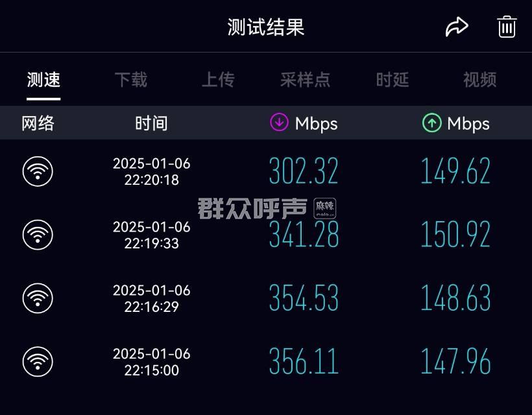This screenshot has height=415, width=532.
Task: Tap the share arrow icon
Action: point(457,27)
